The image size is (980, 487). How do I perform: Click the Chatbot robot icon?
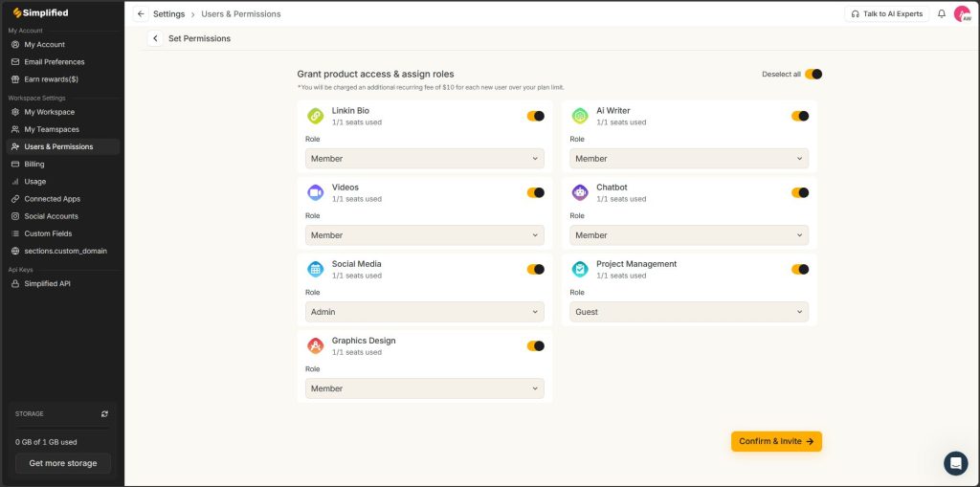580,192
